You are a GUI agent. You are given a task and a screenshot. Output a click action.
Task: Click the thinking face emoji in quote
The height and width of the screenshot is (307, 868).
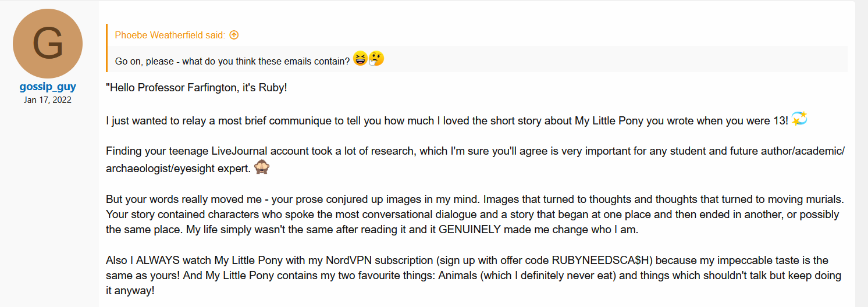pyautogui.click(x=376, y=59)
